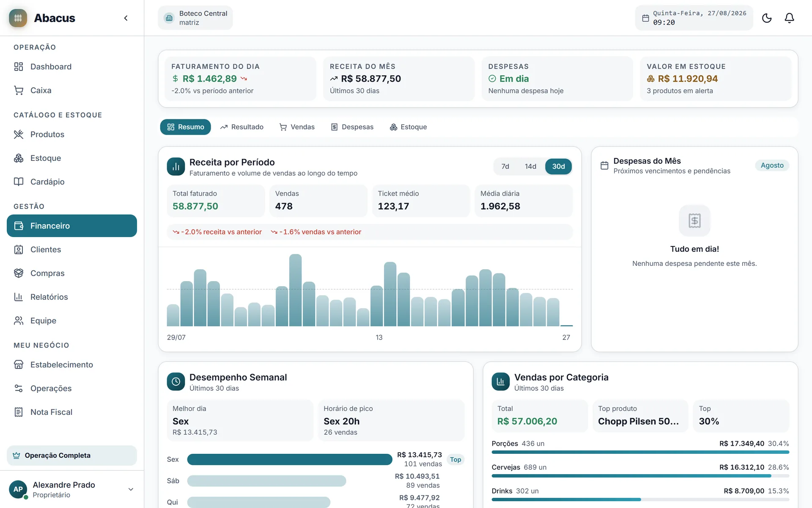
Task: Open the Valor em Estoque card
Action: pos(716,79)
